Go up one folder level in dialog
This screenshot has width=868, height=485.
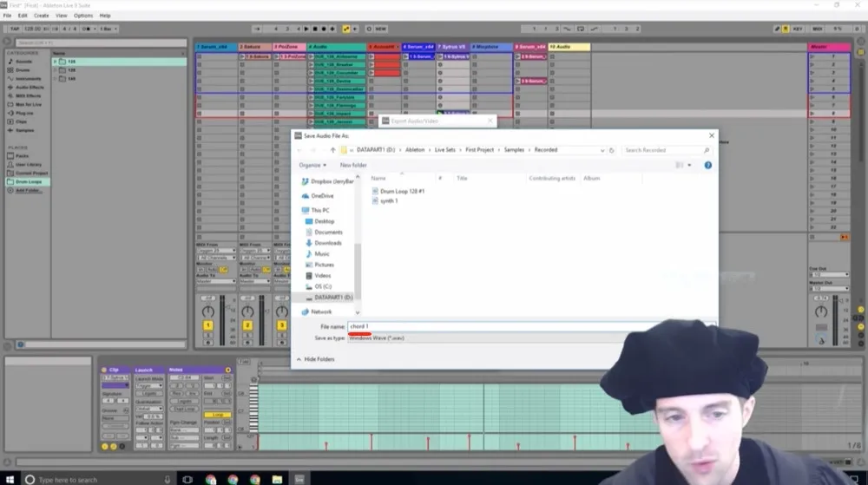coord(332,150)
